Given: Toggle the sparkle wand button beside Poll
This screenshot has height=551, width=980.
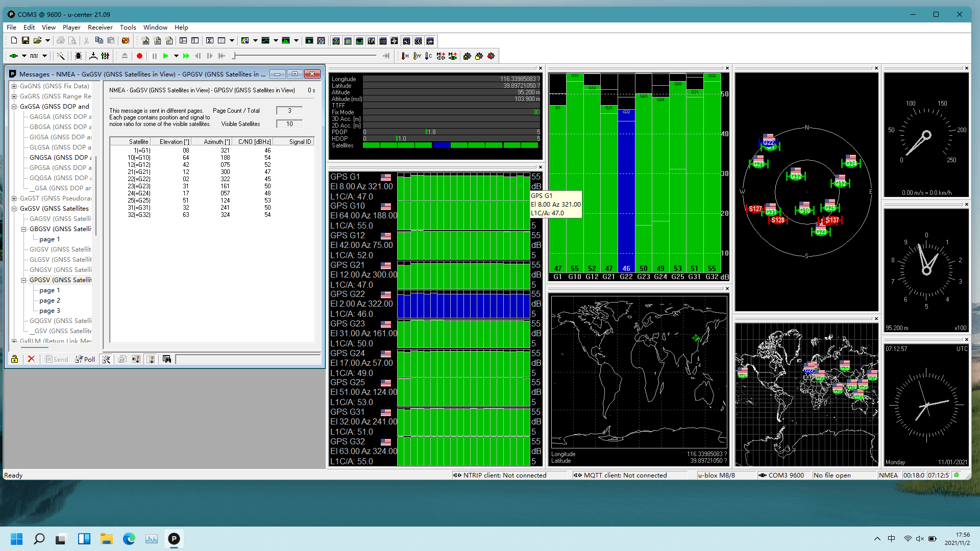Looking at the screenshot, I should (x=106, y=359).
